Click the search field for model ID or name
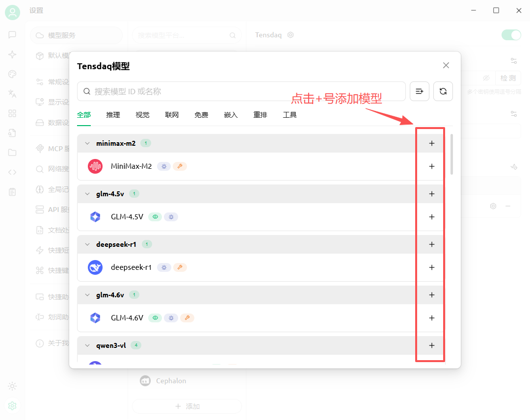 pos(241,91)
